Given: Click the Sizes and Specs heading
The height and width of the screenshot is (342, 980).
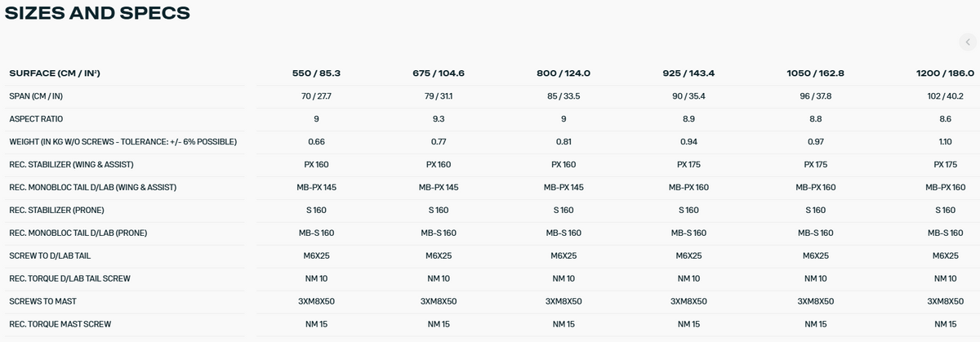Looking at the screenshot, I should [98, 12].
